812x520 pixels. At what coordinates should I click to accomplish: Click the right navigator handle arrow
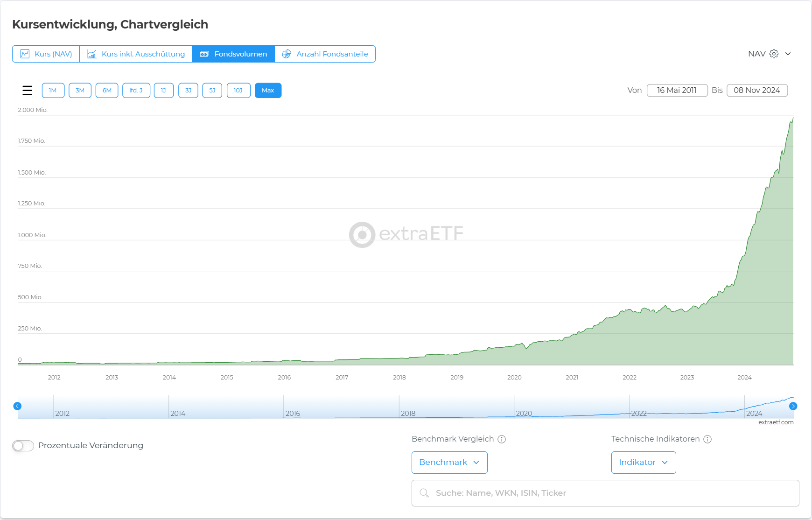pyautogui.click(x=793, y=406)
